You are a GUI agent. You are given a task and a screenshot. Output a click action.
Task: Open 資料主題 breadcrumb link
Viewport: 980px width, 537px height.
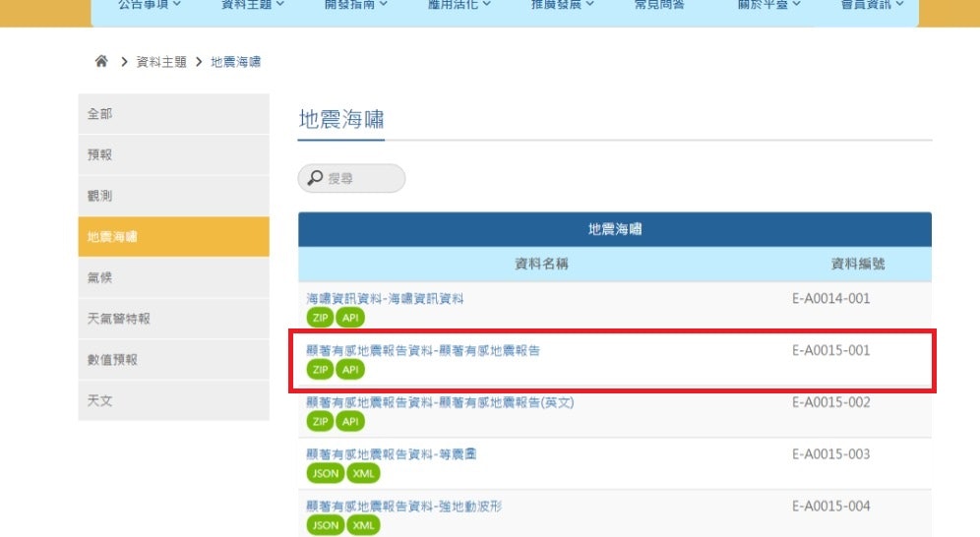[161, 62]
